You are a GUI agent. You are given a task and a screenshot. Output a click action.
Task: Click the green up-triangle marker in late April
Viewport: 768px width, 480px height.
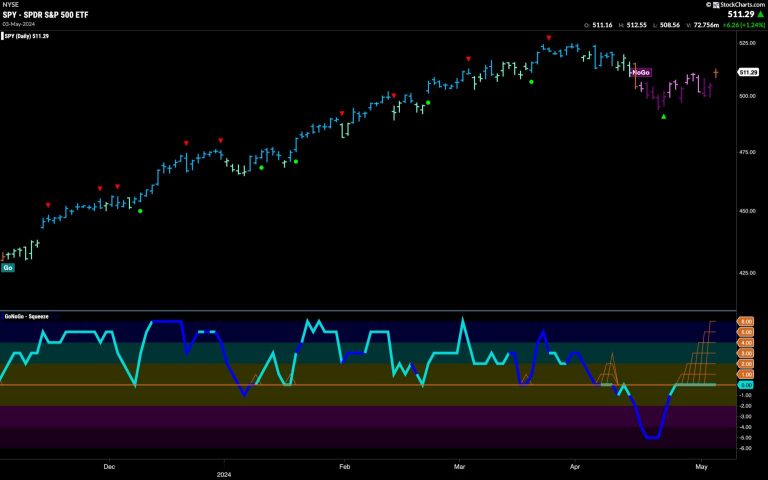(664, 117)
